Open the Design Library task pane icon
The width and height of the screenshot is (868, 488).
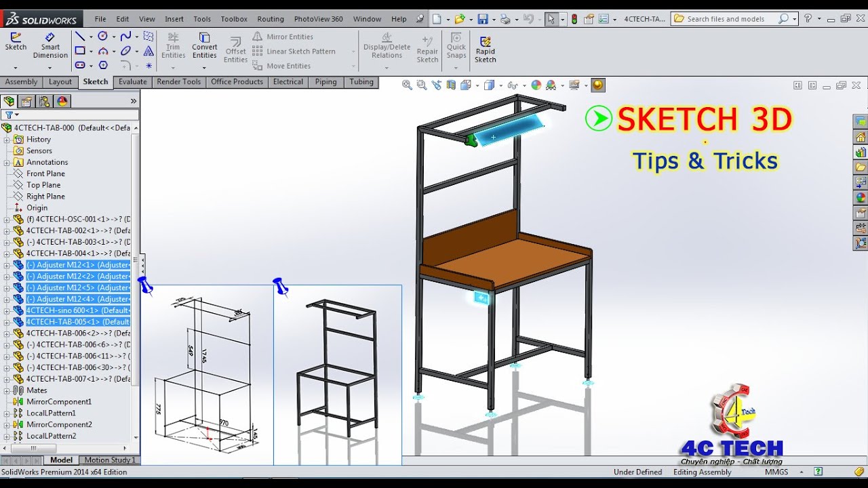[861, 152]
